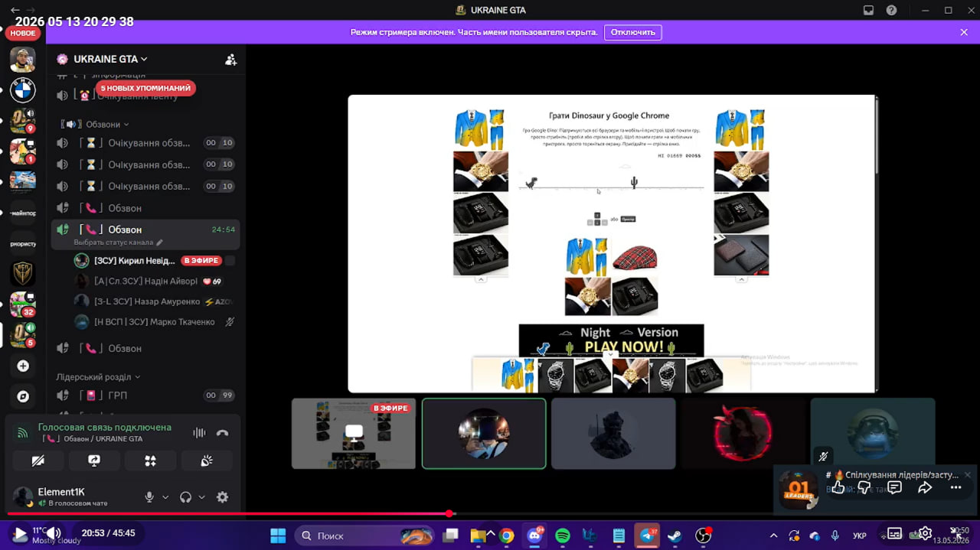Open УКР keyboard language switcher
Image resolution: width=980 pixels, height=550 pixels.
pos(860,536)
